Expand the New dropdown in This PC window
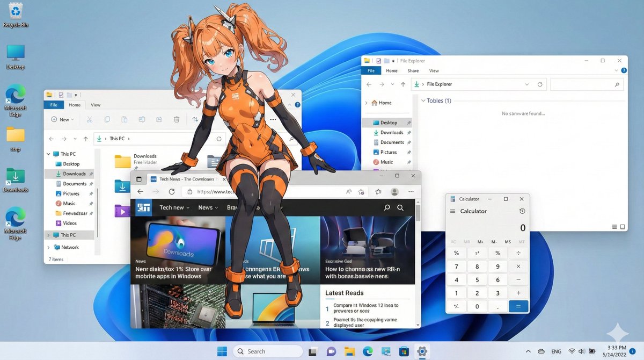Viewport: 644px width, 360px height. (x=72, y=120)
